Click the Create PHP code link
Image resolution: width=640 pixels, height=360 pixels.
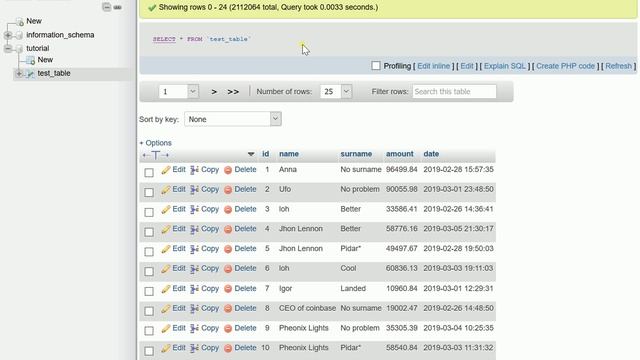(x=565, y=66)
